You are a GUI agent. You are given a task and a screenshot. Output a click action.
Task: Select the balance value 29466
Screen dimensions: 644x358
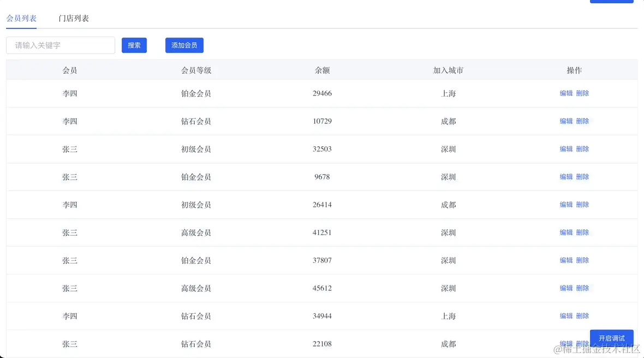pyautogui.click(x=322, y=93)
